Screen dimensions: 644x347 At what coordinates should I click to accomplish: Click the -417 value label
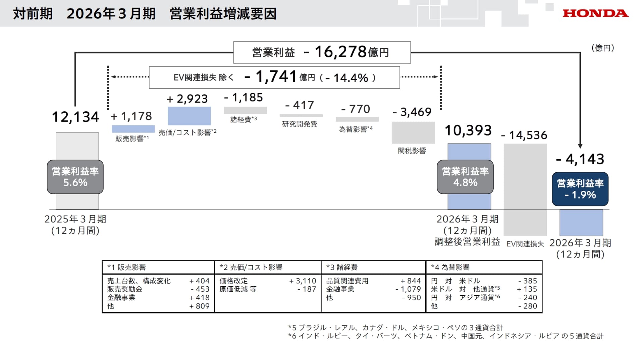[x=300, y=105]
